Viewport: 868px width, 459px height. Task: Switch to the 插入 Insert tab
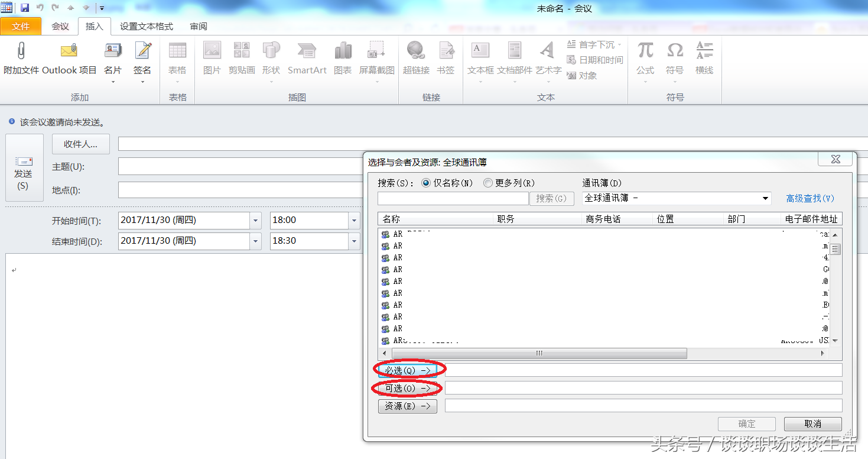click(95, 26)
